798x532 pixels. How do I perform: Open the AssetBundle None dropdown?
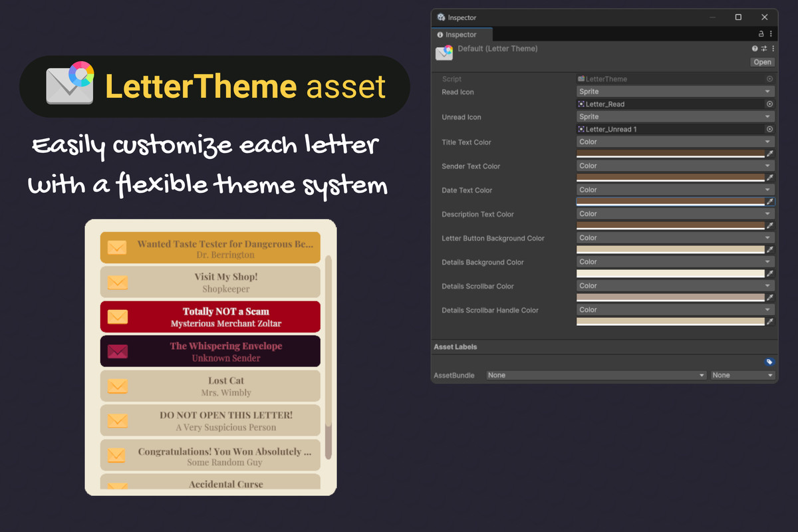click(595, 375)
